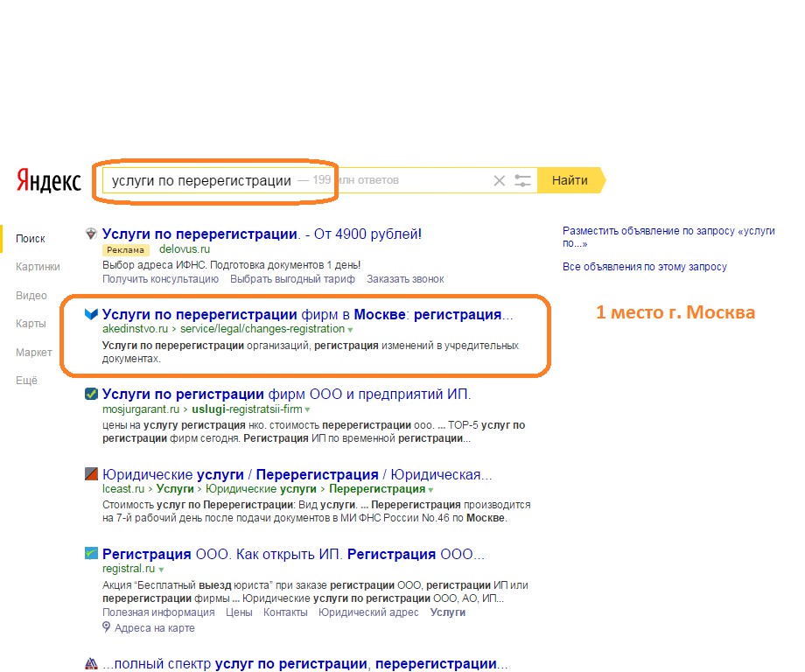Viewport: 805px width, 672px height.
Task: Click the mosjurgarant.ru result favicon
Action: (x=91, y=394)
